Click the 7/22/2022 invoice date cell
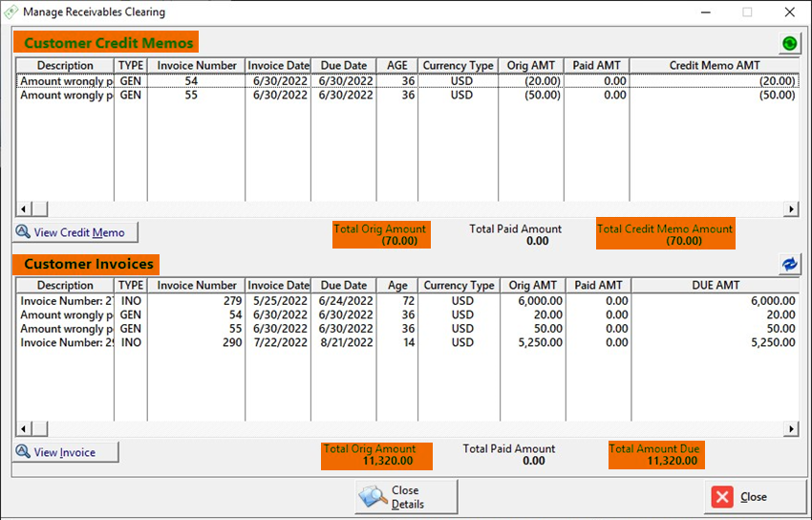The height and width of the screenshot is (520, 812). (x=280, y=342)
